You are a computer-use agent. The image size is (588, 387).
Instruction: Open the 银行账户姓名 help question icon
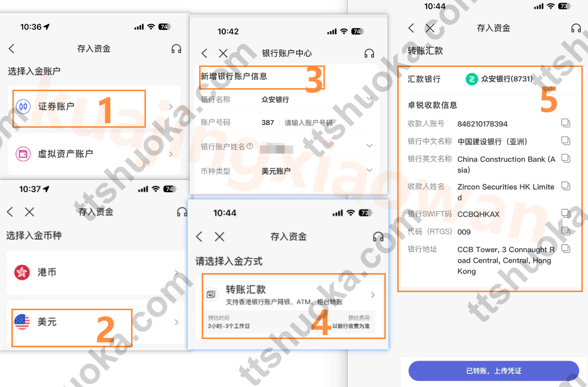coord(250,146)
